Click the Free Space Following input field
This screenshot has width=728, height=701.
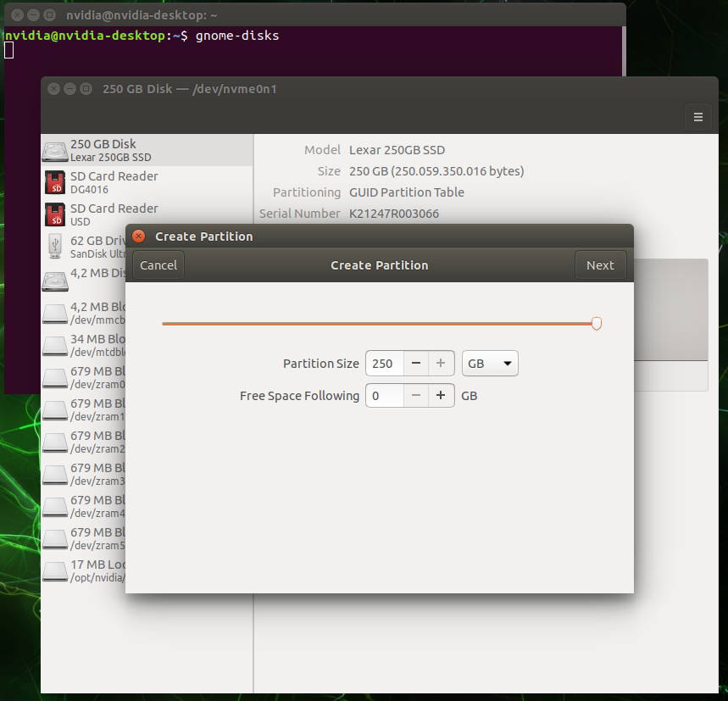coord(385,396)
